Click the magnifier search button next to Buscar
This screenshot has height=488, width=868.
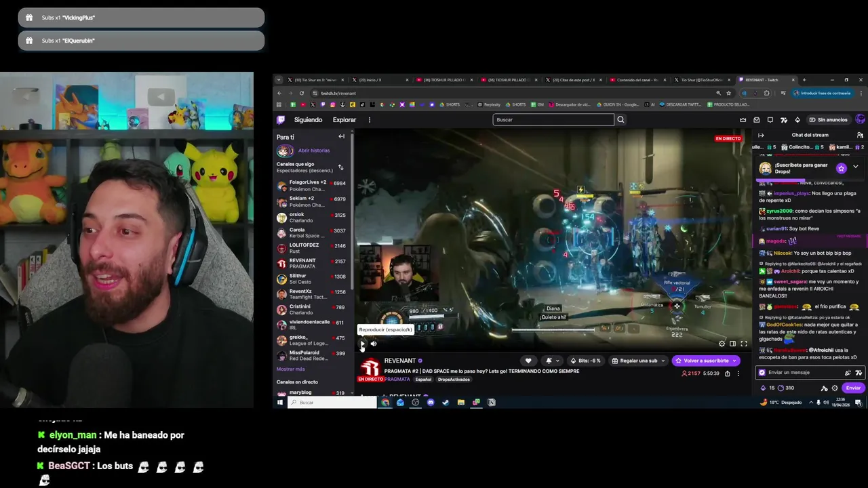coord(620,120)
